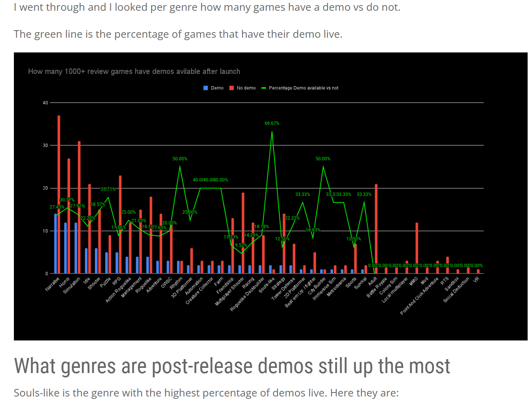Click 'Percentage Demo available vs not' legend text
532x408 pixels.
tap(304, 88)
